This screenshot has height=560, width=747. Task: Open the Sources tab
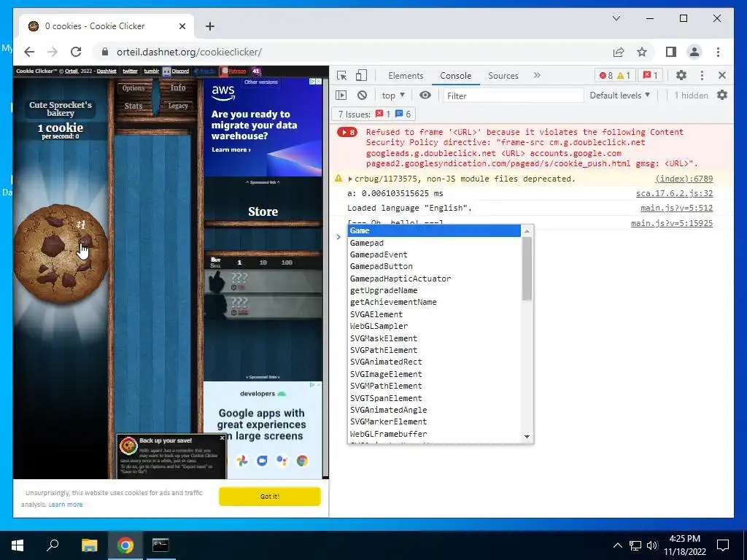pos(503,76)
